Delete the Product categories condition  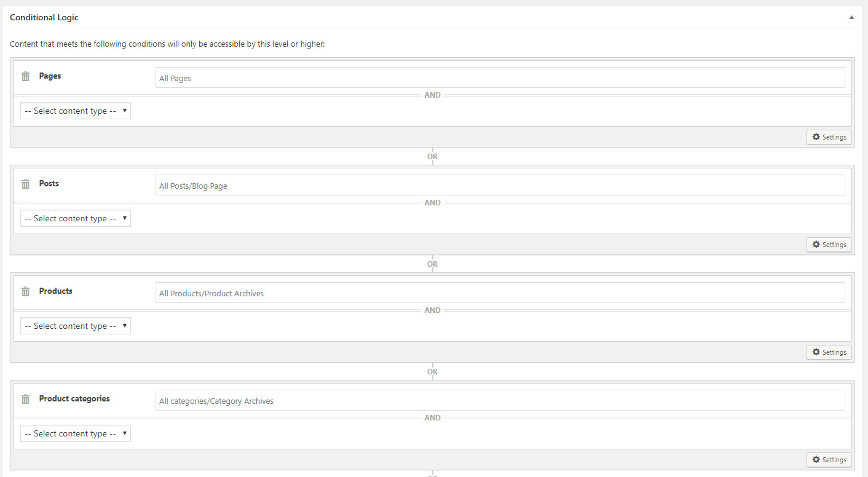coord(25,400)
